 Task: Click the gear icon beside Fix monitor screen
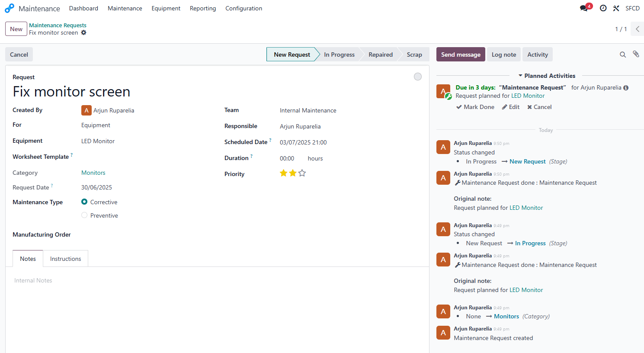tap(83, 32)
